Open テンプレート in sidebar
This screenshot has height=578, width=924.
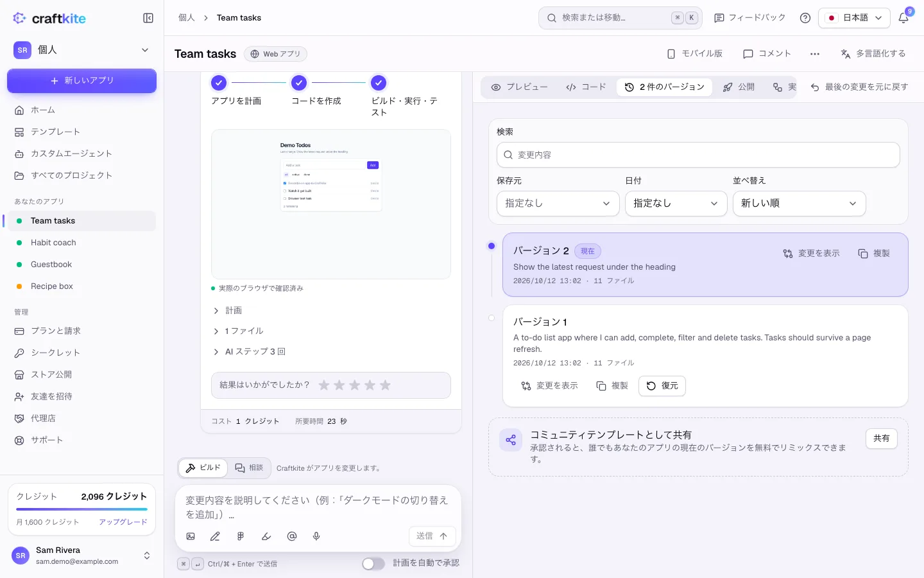point(81,132)
